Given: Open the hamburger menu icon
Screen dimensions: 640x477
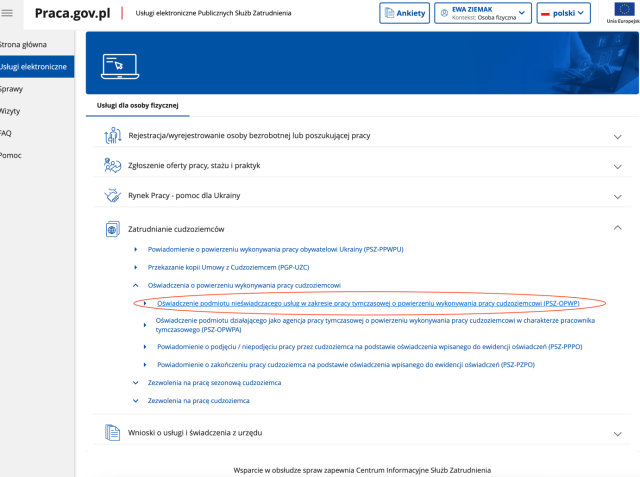Looking at the screenshot, I should [8, 13].
